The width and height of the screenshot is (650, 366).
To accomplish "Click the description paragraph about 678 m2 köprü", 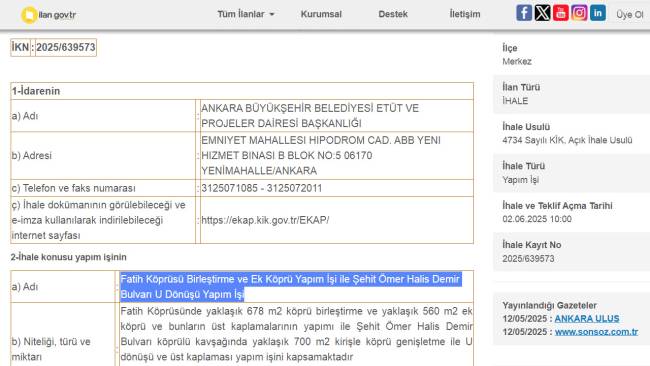I will [296, 334].
